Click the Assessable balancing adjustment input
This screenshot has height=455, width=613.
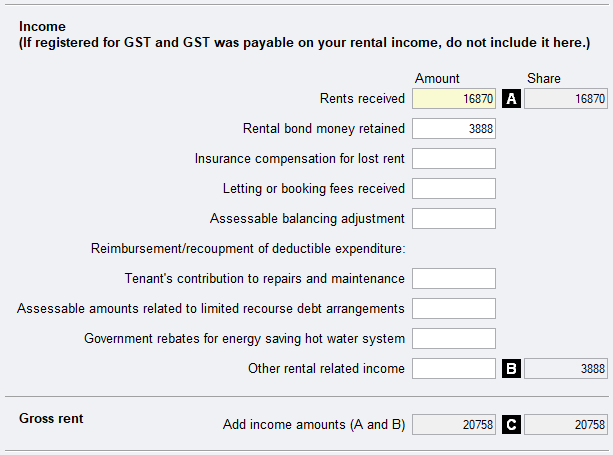click(454, 219)
